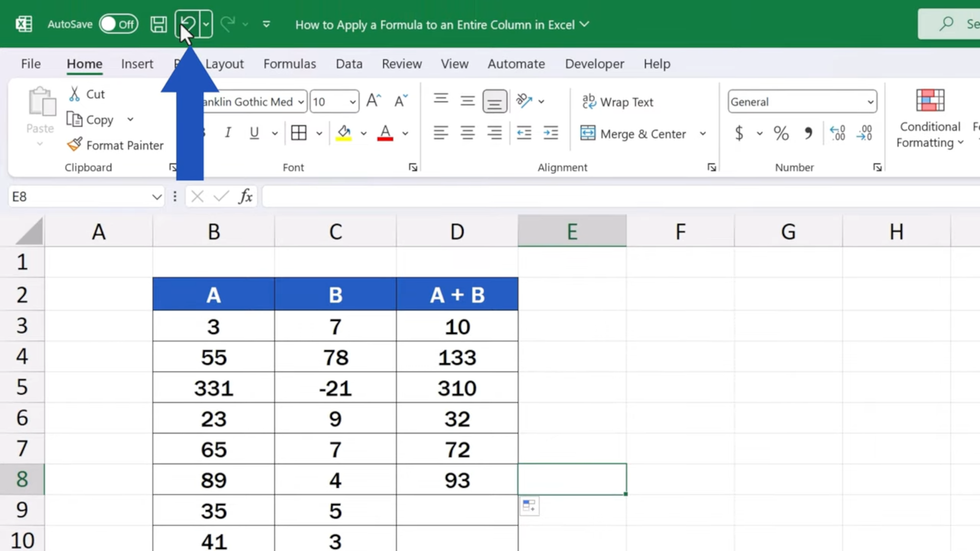Click the Cut scissors icon
Viewport: 980px width, 551px height.
coord(75,94)
